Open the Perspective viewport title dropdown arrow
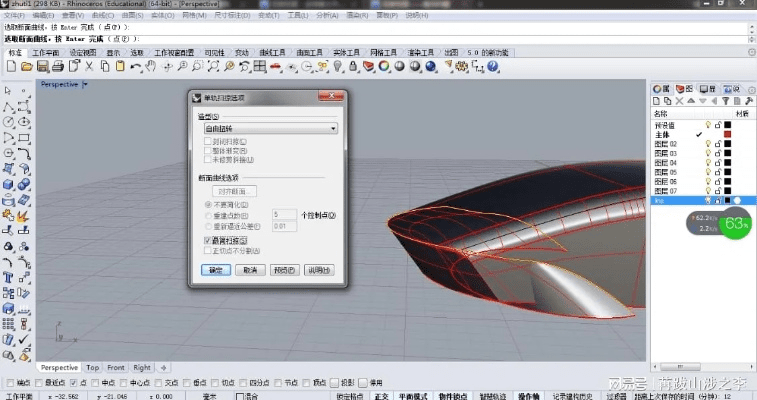Image resolution: width=757 pixels, height=400 pixels. point(85,85)
